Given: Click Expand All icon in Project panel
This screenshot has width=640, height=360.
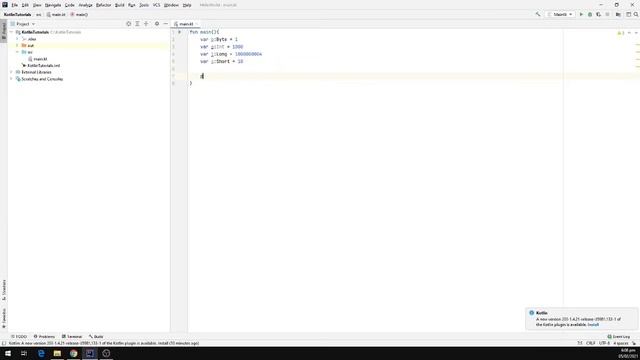Looking at the screenshot, I should (137, 24).
